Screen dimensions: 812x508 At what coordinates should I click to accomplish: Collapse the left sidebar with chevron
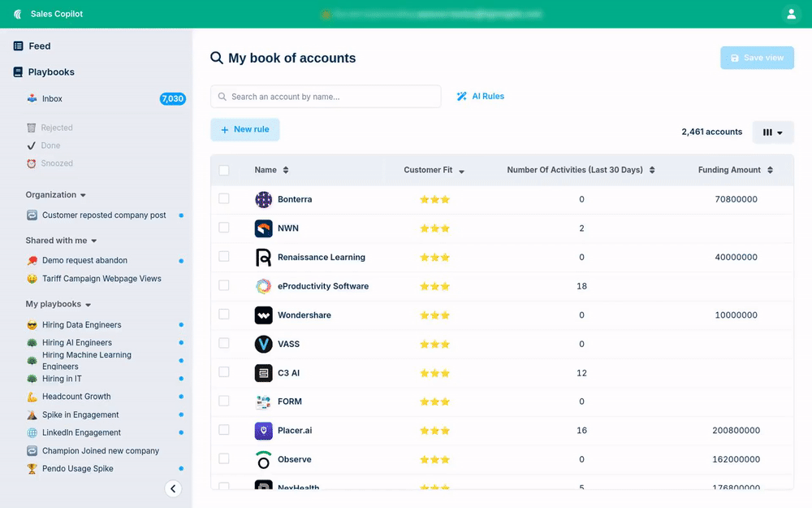coord(173,488)
